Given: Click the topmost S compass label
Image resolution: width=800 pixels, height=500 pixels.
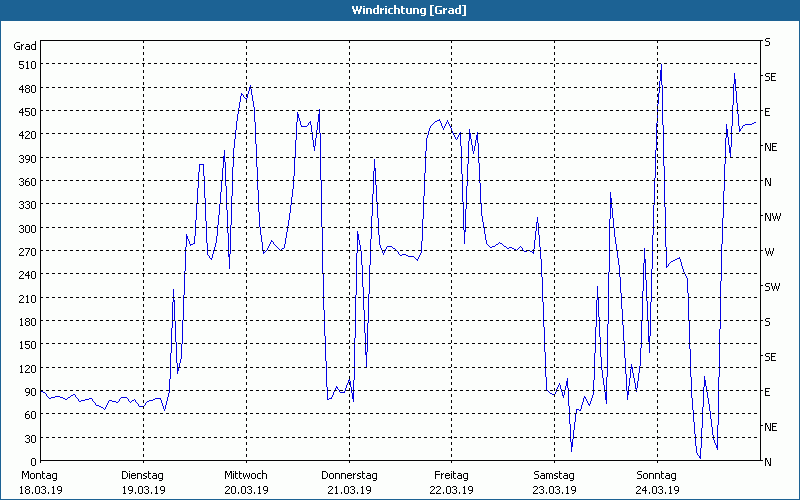Looking at the screenshot, I should (767, 42).
